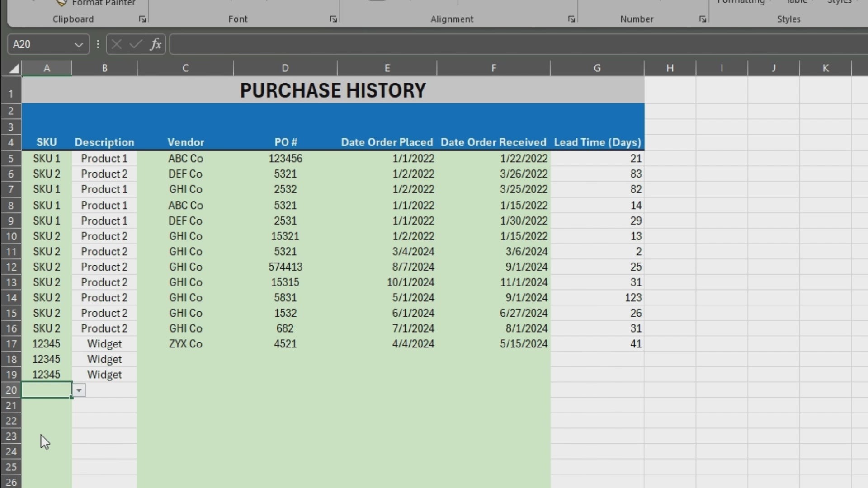Image resolution: width=868 pixels, height=488 pixels.
Task: Click the PURCHASE HISTORY title cell
Action: [333, 90]
